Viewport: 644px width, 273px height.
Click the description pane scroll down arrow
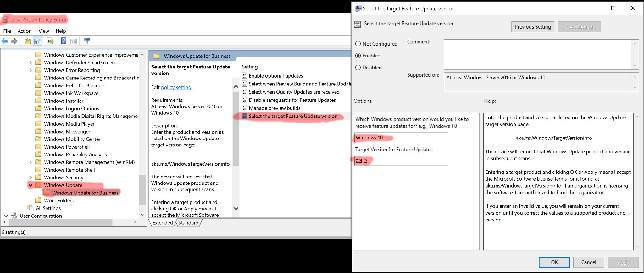point(236,208)
